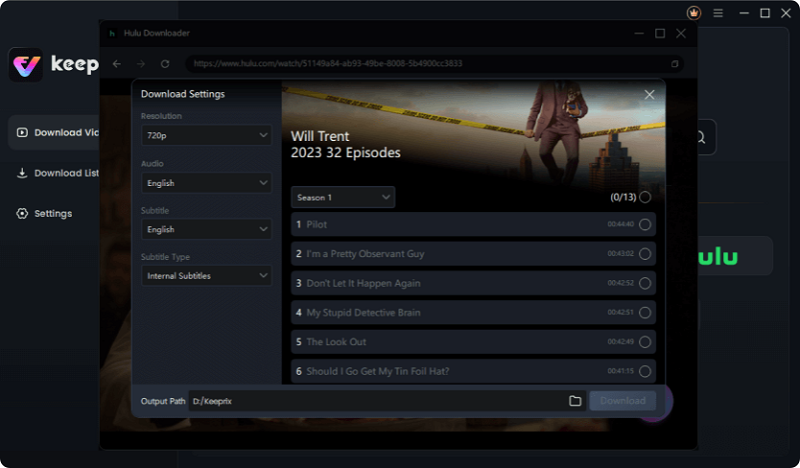Reload the page with the refresh icon
The image size is (800, 468).
165,64
